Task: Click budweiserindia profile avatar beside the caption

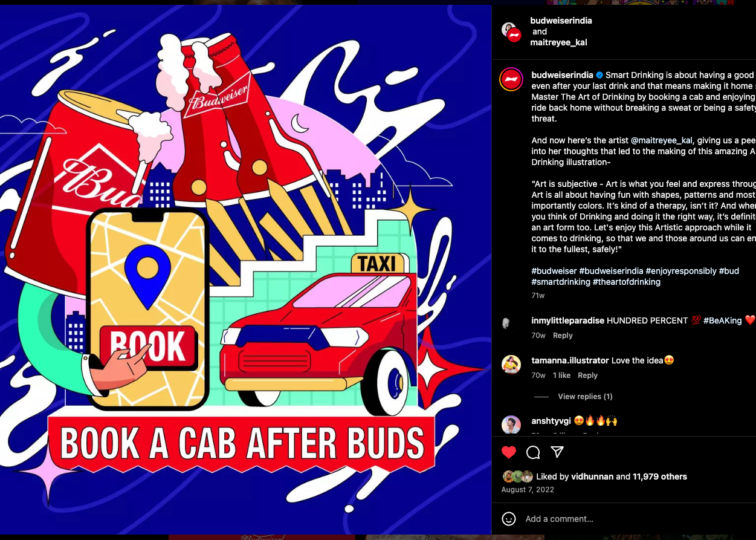Action: click(511, 80)
